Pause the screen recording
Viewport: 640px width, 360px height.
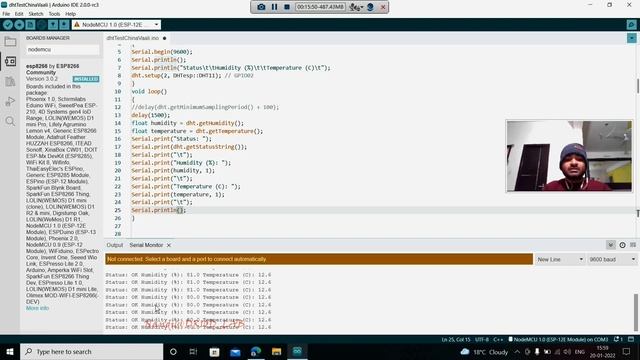(x=274, y=7)
